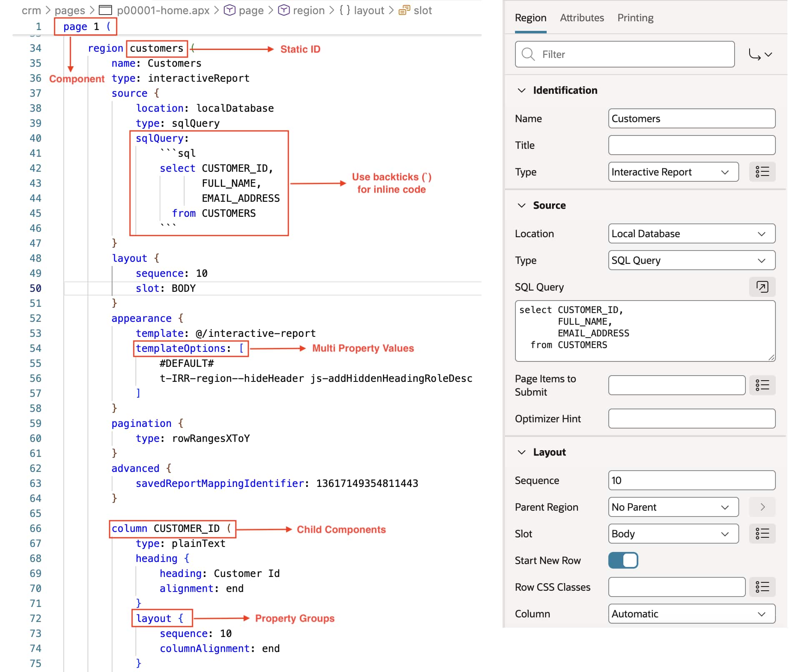This screenshot has width=800, height=672.
Task: Collapse the Layout section
Action: [x=521, y=452]
